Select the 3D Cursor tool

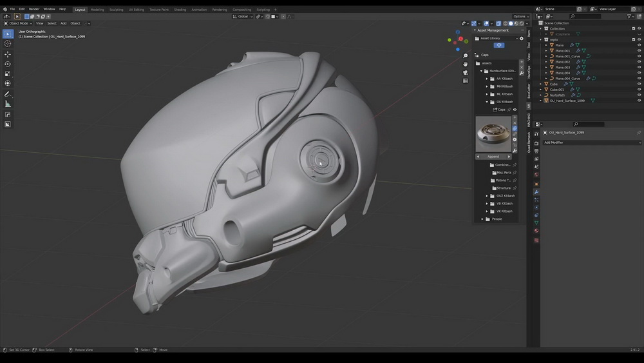8,44
